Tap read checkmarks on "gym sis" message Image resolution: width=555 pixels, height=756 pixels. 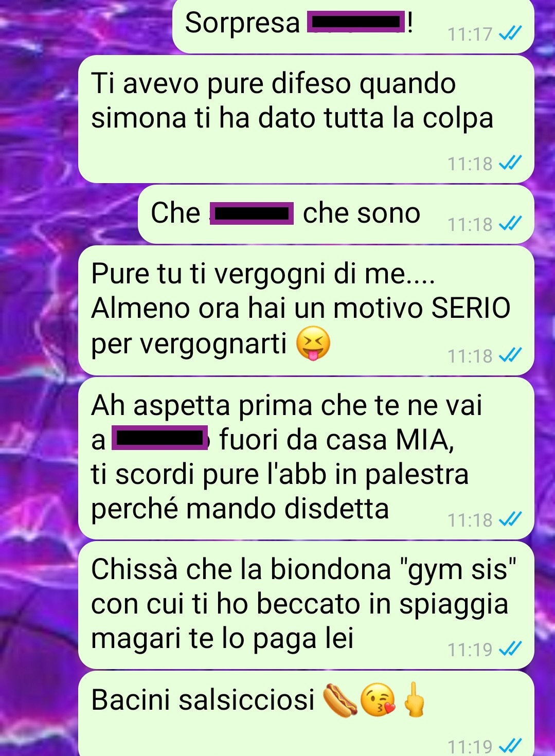point(511,650)
